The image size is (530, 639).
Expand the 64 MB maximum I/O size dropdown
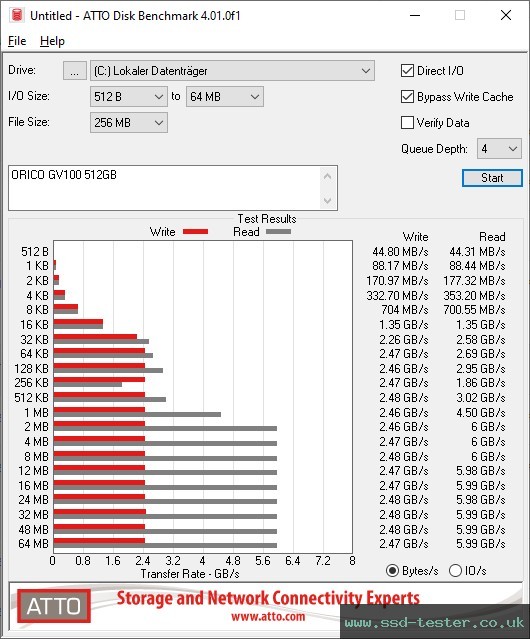click(225, 97)
